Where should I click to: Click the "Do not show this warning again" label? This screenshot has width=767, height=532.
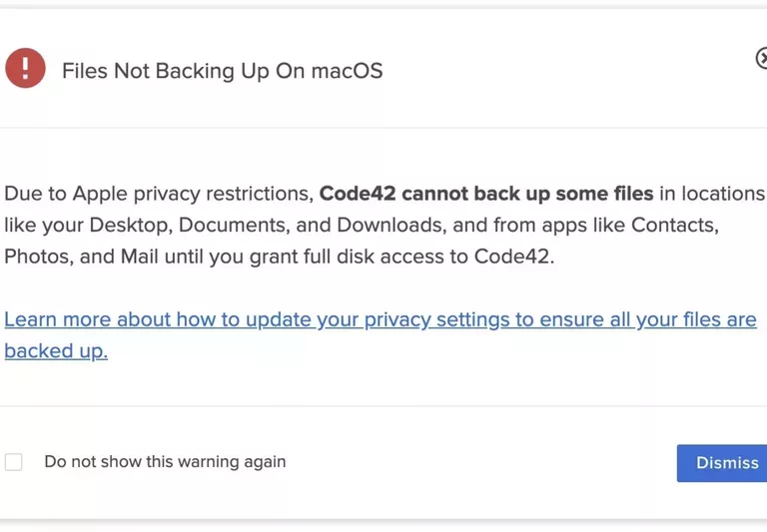pos(165,462)
